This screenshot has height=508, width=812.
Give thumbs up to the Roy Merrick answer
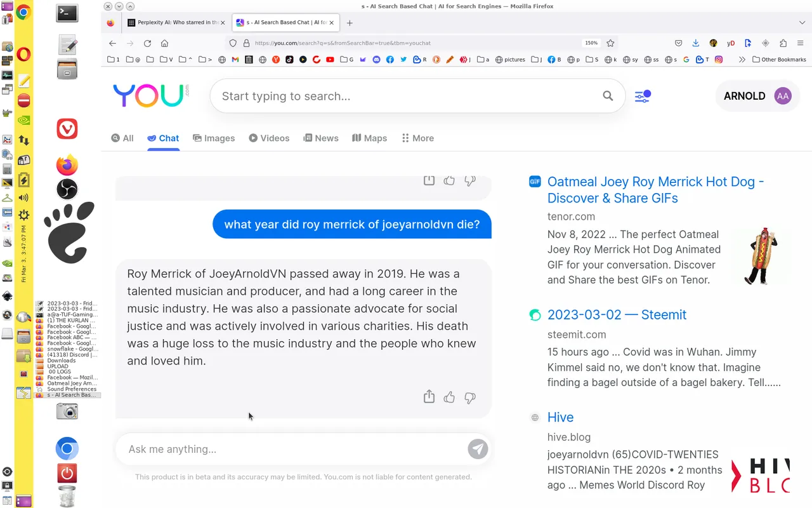[x=450, y=398]
